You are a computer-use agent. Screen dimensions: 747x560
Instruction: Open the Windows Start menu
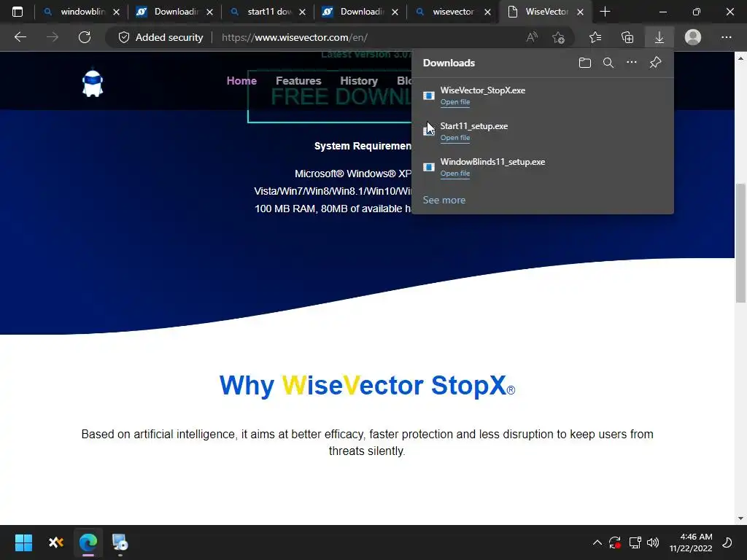[x=23, y=542]
